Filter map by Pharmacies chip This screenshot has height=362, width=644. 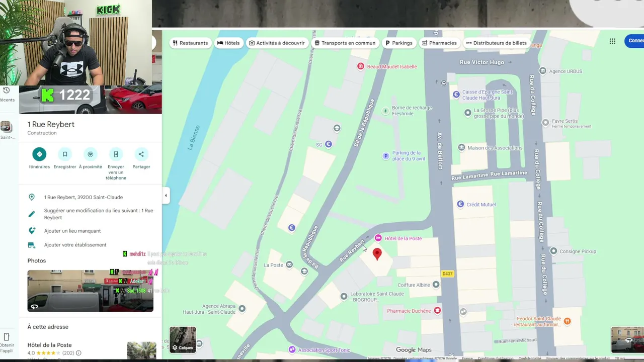click(440, 43)
